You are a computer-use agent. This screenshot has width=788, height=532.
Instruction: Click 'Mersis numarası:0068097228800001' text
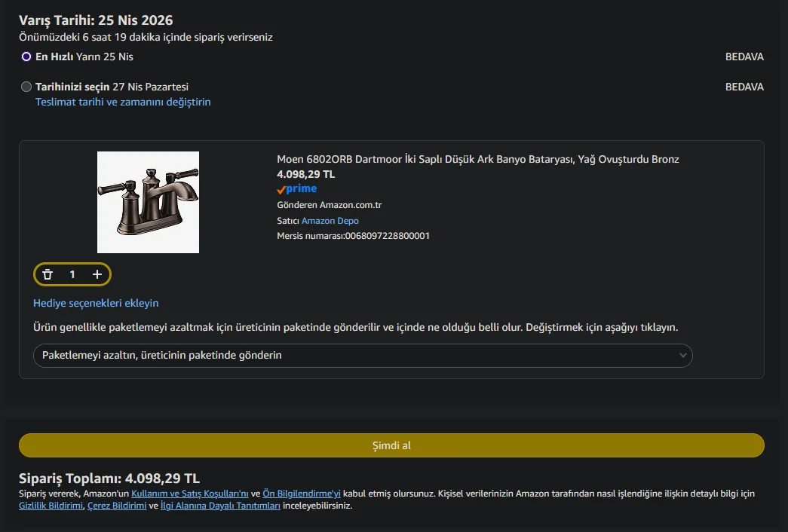(354, 236)
